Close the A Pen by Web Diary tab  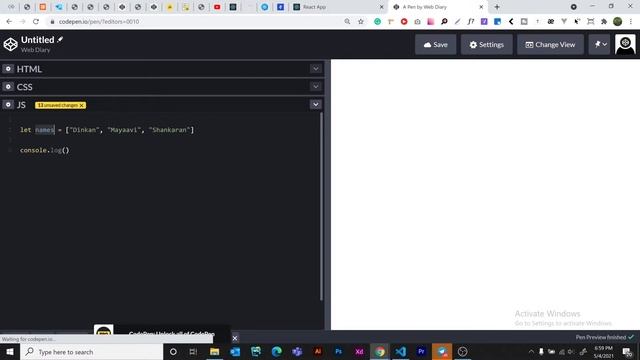click(481, 7)
